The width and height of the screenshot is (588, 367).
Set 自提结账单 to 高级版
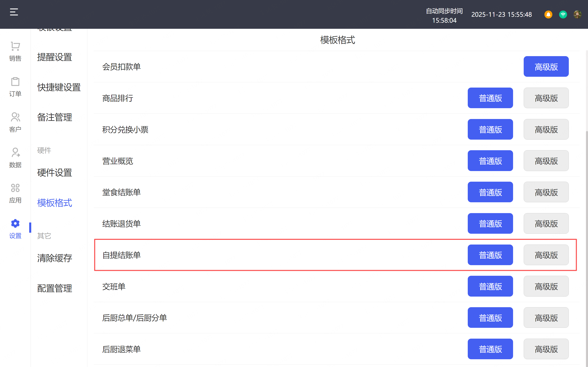(546, 255)
